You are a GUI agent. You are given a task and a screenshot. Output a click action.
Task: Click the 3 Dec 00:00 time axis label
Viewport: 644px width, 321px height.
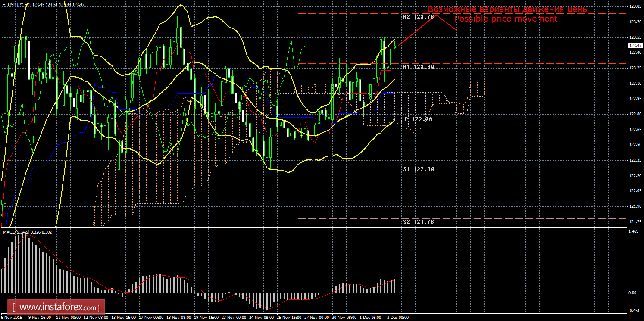(x=397, y=318)
